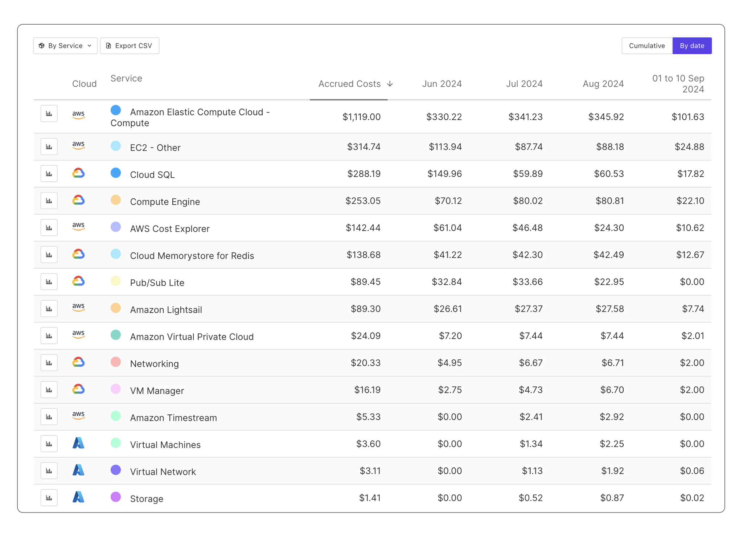Viewport: 756px width, 544px height.
Task: Click the $89.45 accrued cost value
Action: (366, 282)
